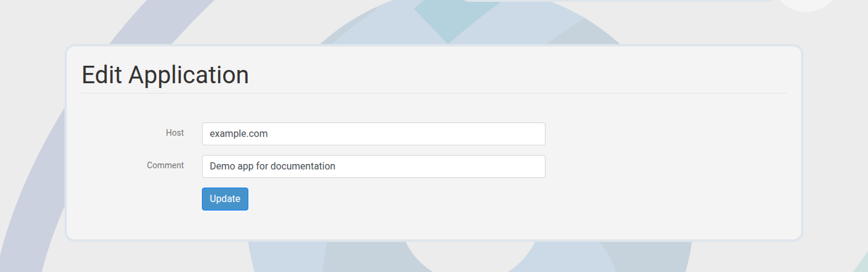868x272 pixels.
Task: Click the word Demo in the Comment field
Action: [222, 166]
